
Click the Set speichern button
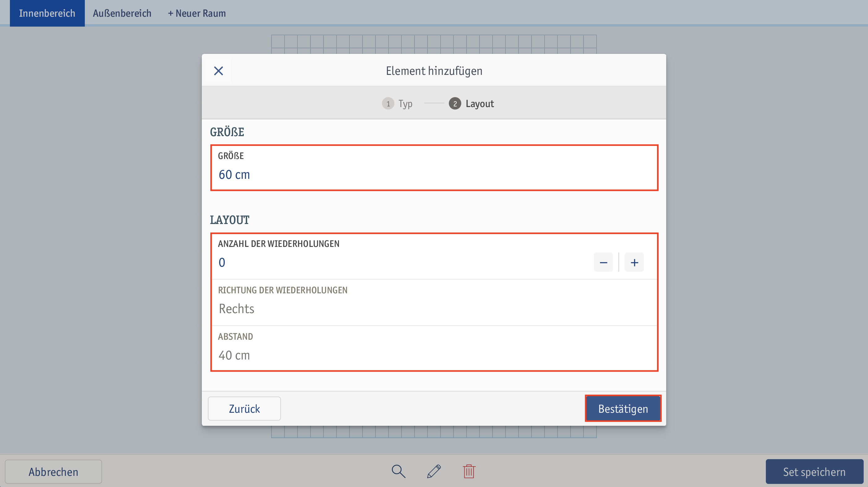(814, 472)
